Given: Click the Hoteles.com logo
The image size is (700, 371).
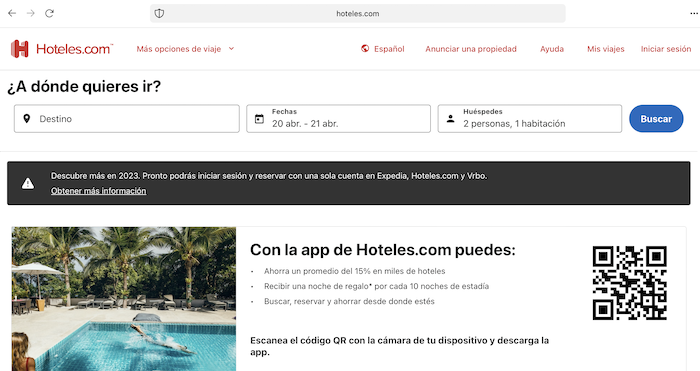Looking at the screenshot, I should pos(62,49).
